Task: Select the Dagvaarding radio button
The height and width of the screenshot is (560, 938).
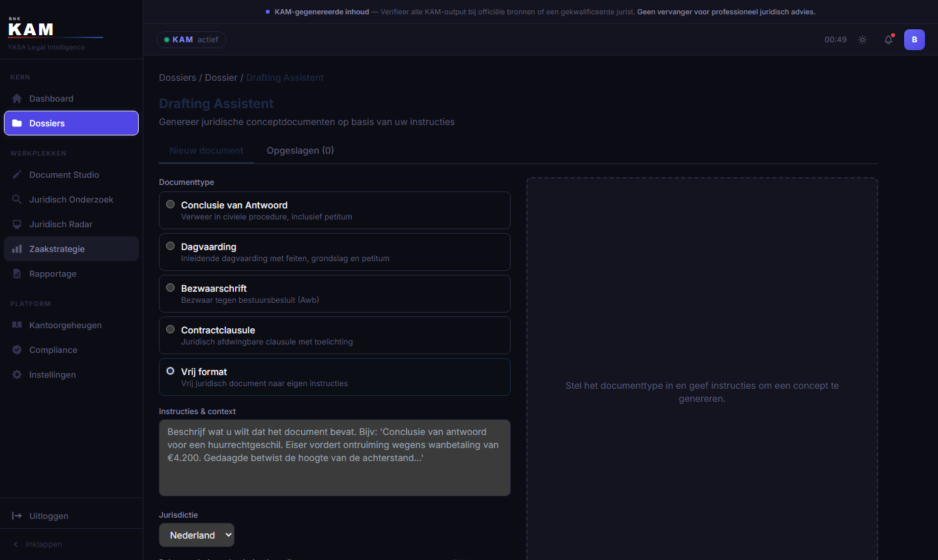Action: (x=171, y=246)
